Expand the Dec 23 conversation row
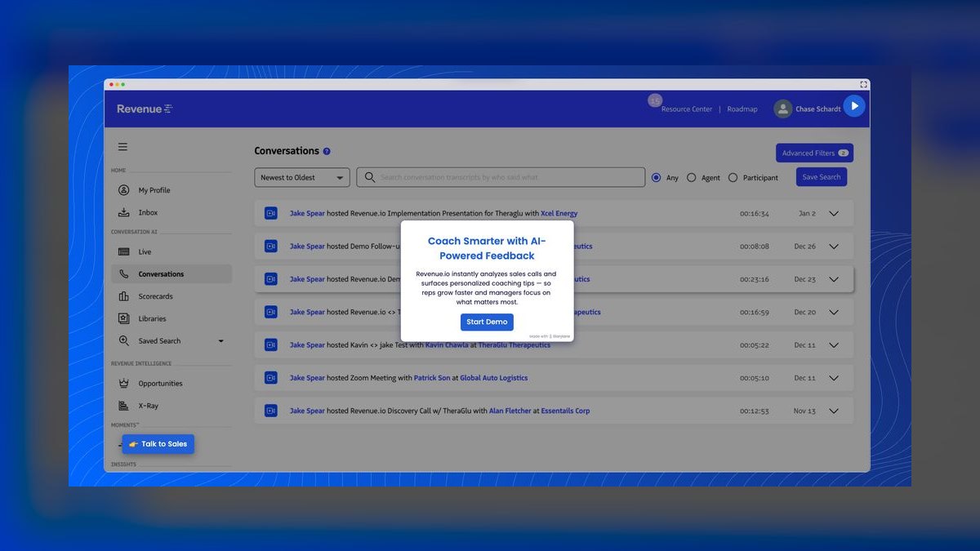The width and height of the screenshot is (980, 551). pos(834,279)
